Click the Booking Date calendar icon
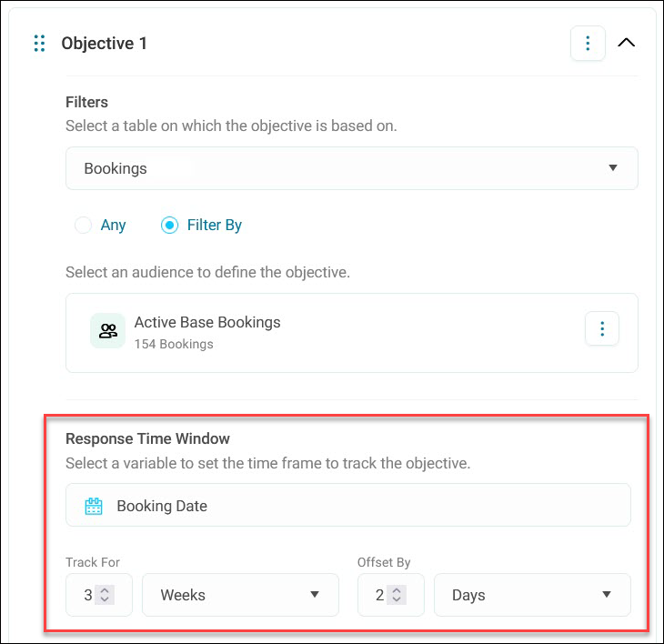Viewport: 664px width, 644px height. point(94,506)
